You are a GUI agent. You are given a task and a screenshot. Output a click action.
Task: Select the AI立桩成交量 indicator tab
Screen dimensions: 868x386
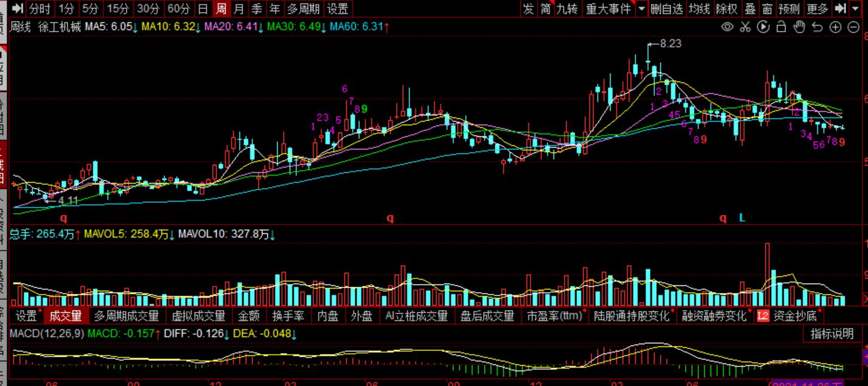(x=417, y=315)
